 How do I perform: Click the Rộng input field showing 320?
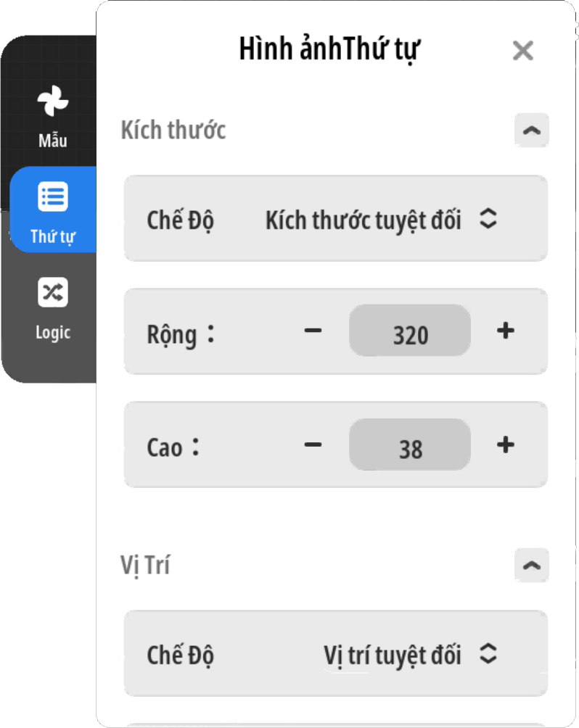pos(410,332)
